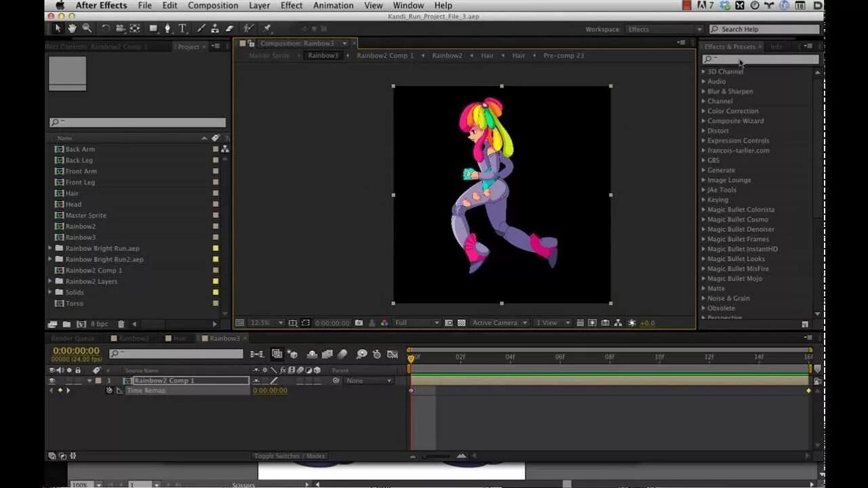The width and height of the screenshot is (868, 488).
Task: Enable motion blur for timeline
Action: (x=342, y=354)
